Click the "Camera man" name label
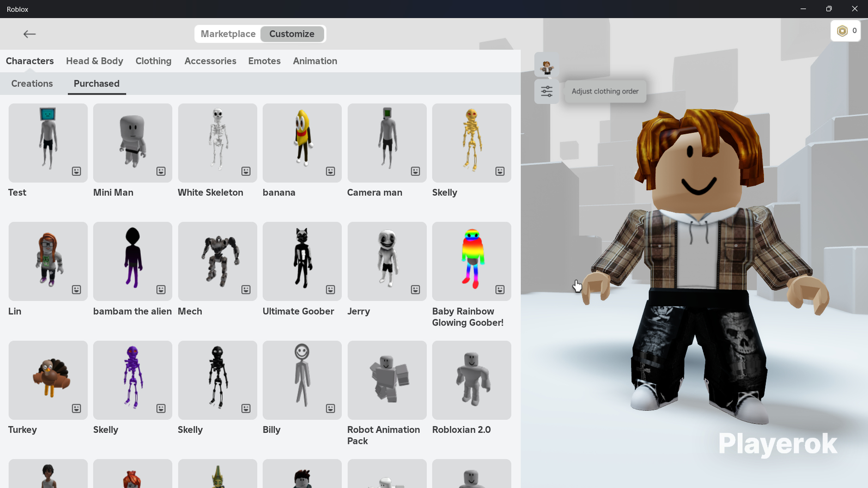Image resolution: width=868 pixels, height=488 pixels. click(x=374, y=193)
